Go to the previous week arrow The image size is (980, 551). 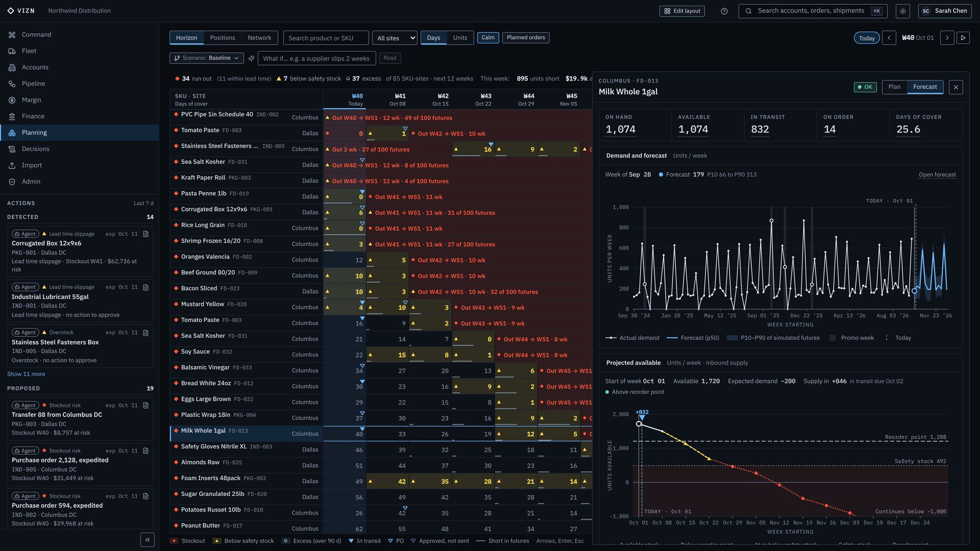click(889, 38)
